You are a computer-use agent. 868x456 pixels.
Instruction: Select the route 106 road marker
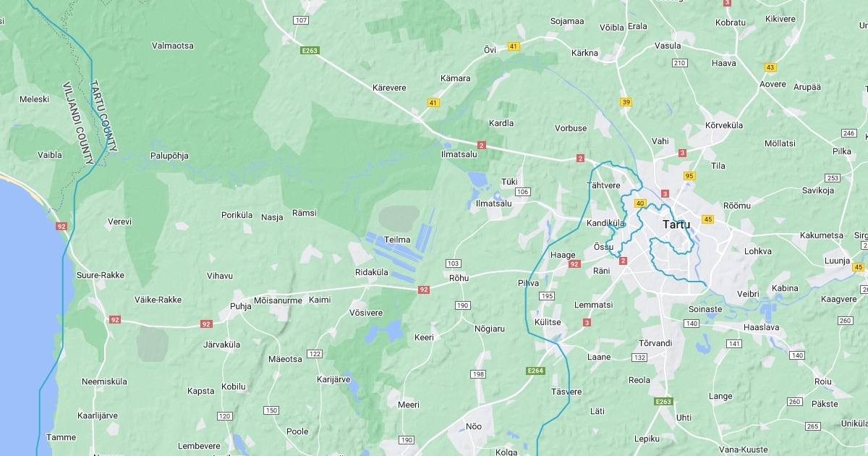(x=523, y=192)
